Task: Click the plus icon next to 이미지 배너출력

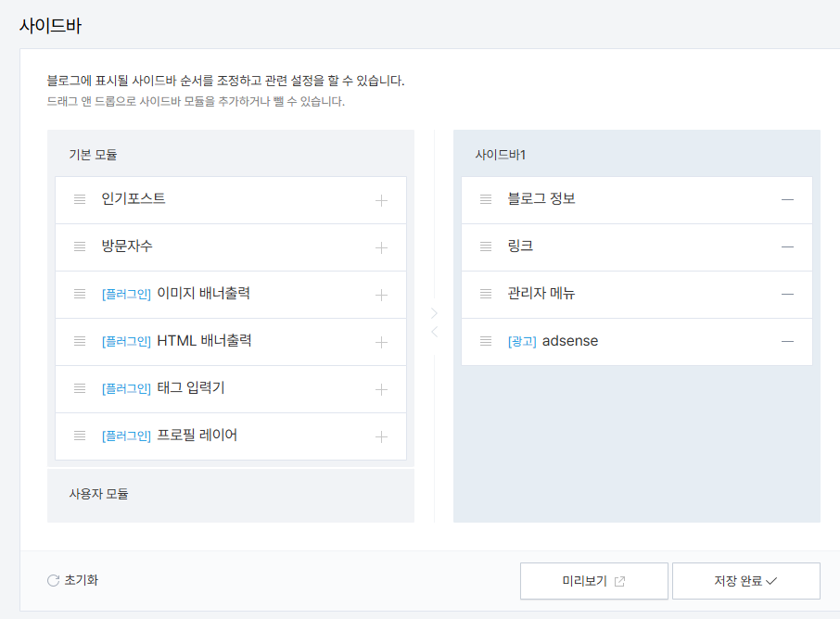Action: (x=381, y=294)
